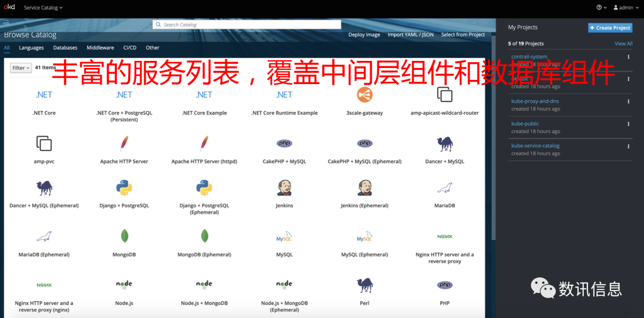Image resolution: width=644 pixels, height=318 pixels.
Task: Open the Dancer + MySQL camel icon
Action: tap(444, 144)
